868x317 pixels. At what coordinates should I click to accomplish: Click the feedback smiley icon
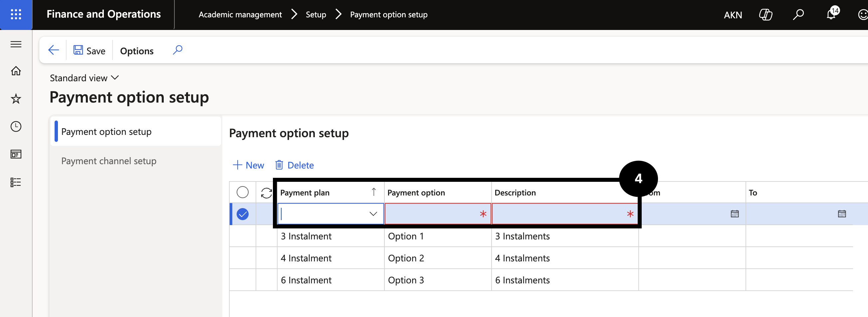click(863, 15)
